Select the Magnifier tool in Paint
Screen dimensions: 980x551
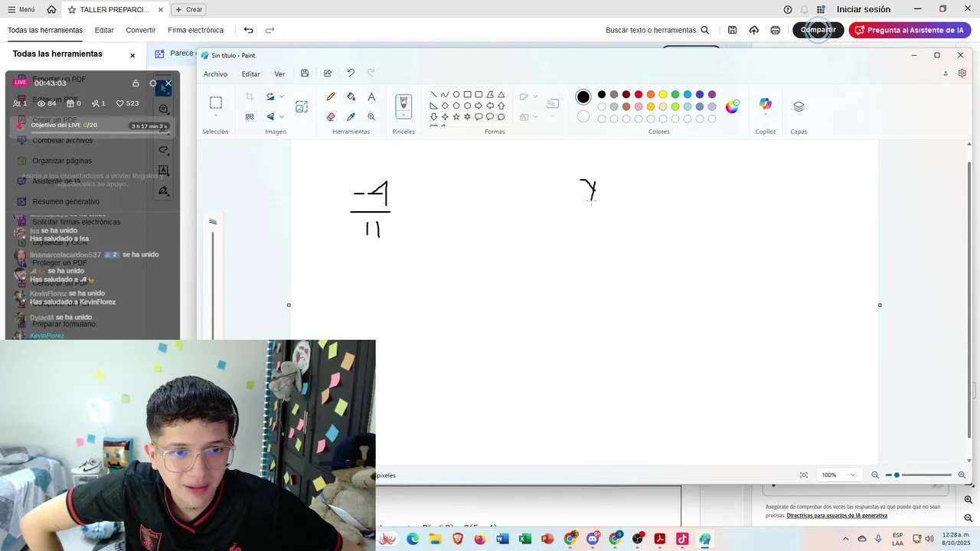coord(371,117)
